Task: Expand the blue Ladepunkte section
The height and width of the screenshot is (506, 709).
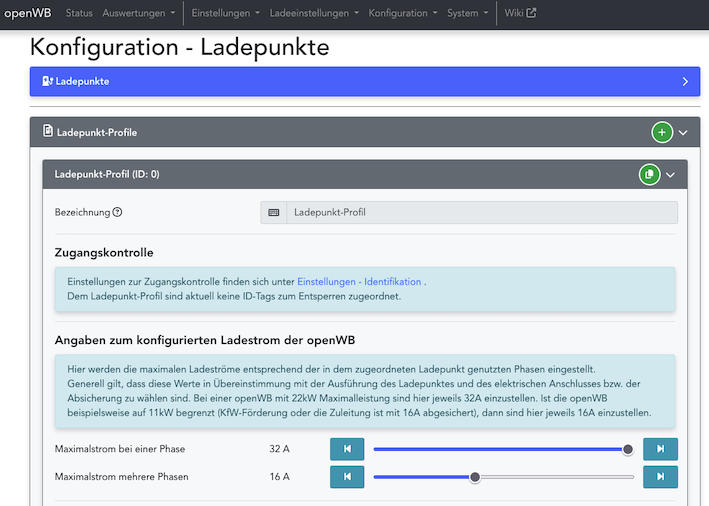Action: click(x=365, y=81)
